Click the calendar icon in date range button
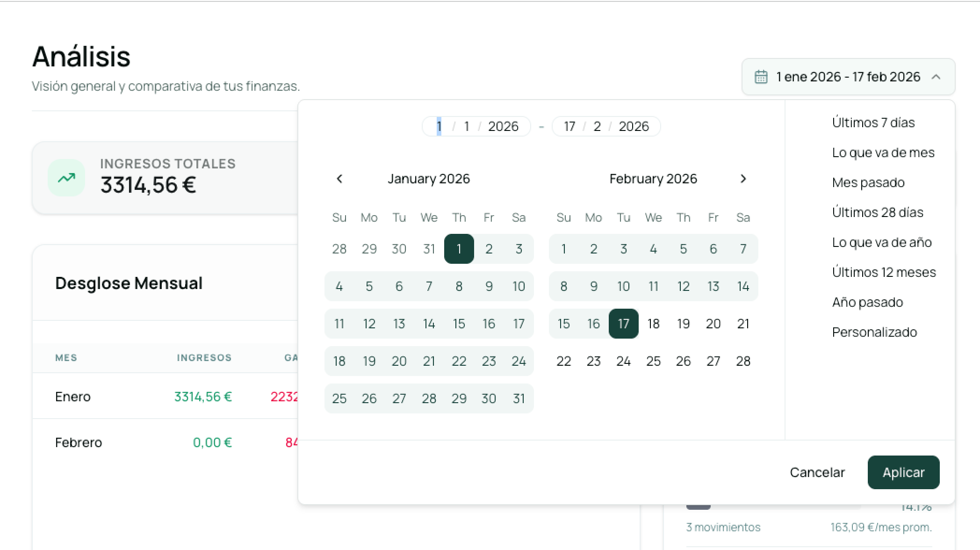This screenshot has width=980, height=550. [761, 77]
